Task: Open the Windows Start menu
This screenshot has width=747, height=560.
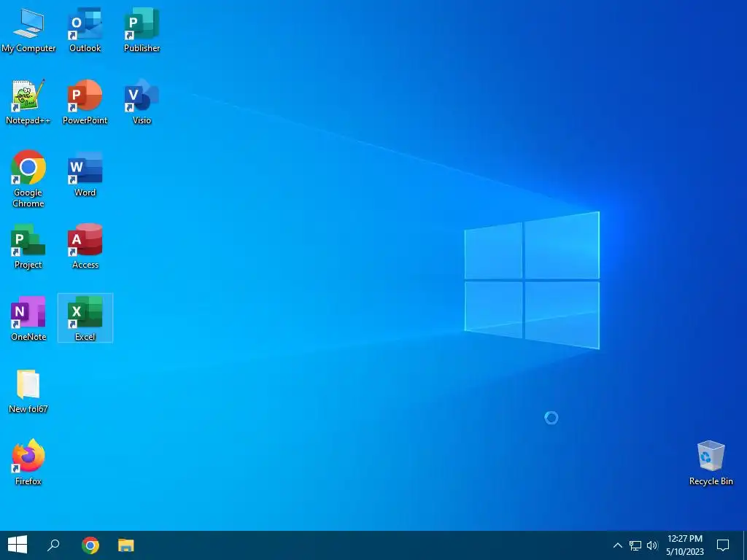Action: click(18, 545)
